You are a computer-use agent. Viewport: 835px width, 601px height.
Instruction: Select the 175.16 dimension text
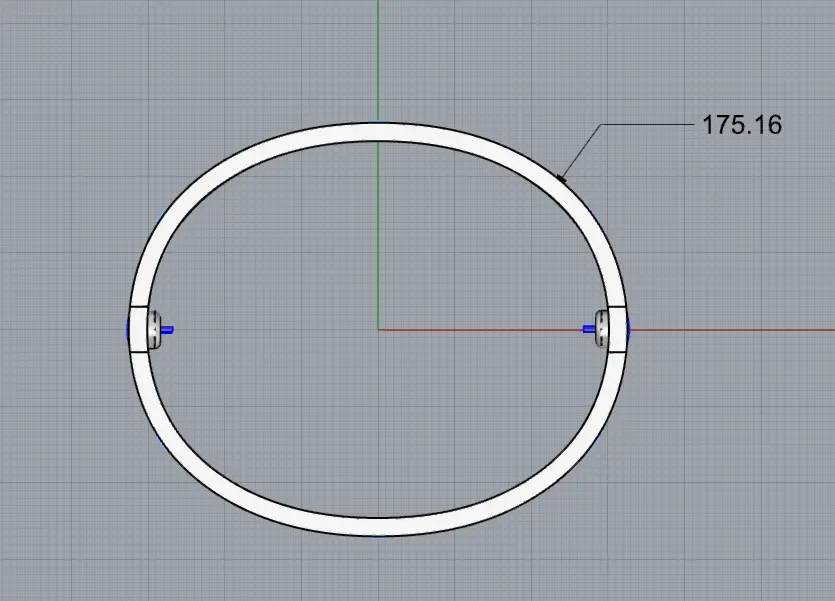pos(740,126)
